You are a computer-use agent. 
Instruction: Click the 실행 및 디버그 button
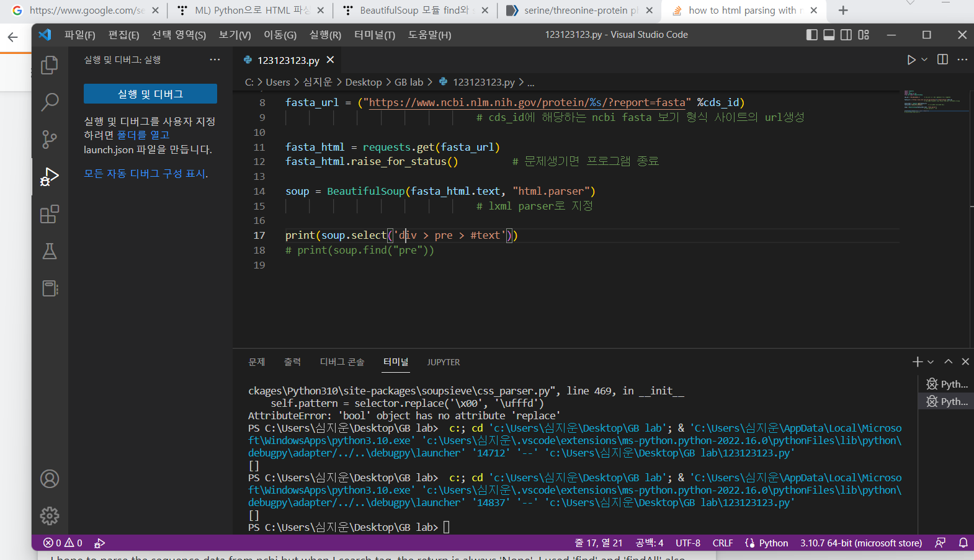[150, 94]
